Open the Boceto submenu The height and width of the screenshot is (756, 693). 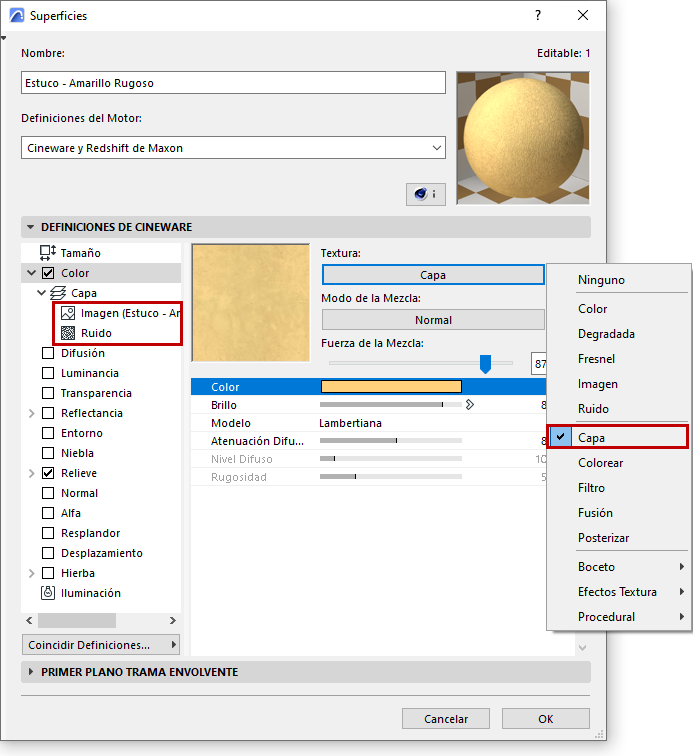point(619,567)
